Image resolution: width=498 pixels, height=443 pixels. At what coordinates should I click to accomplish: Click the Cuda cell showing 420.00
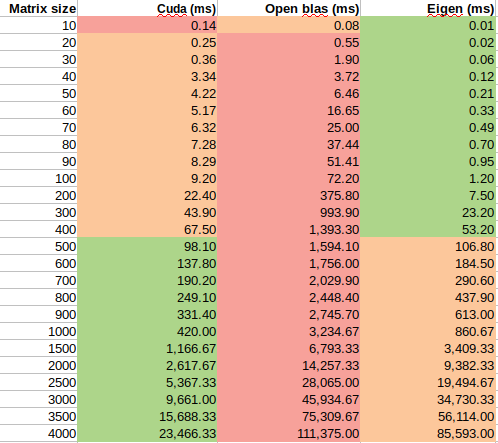tap(147, 331)
